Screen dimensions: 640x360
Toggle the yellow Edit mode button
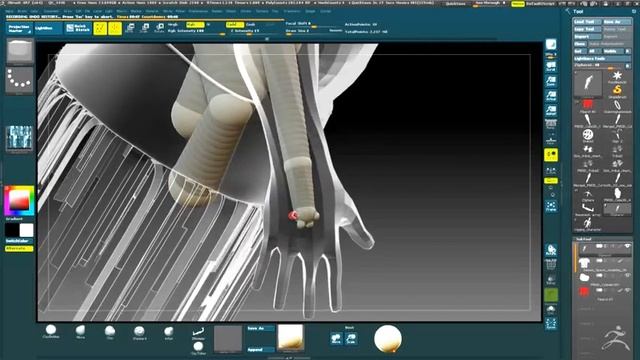100,28
